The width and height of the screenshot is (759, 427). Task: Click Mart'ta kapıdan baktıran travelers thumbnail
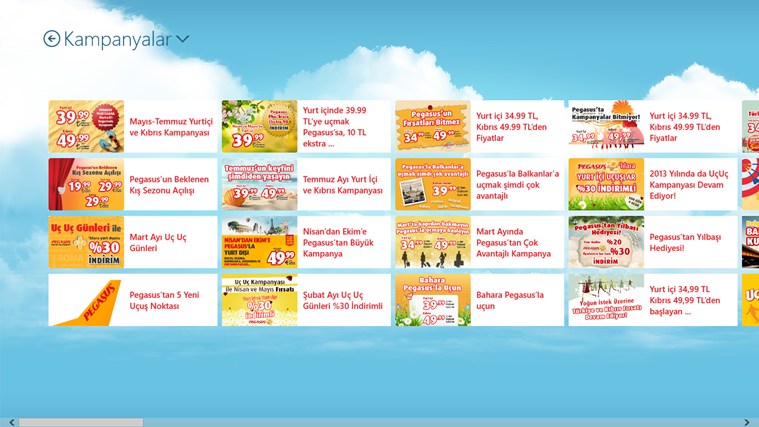click(x=433, y=242)
